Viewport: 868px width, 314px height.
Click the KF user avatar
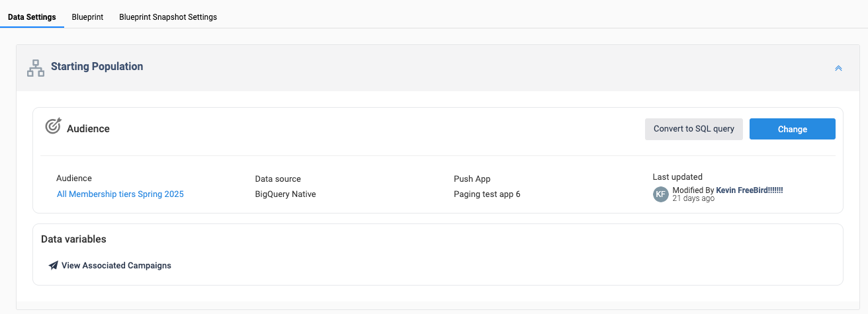click(x=661, y=194)
